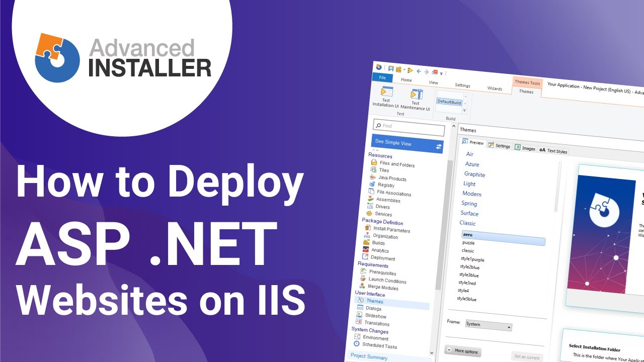Open the File ribbon tab
The width and height of the screenshot is (644, 362).
pyautogui.click(x=382, y=77)
